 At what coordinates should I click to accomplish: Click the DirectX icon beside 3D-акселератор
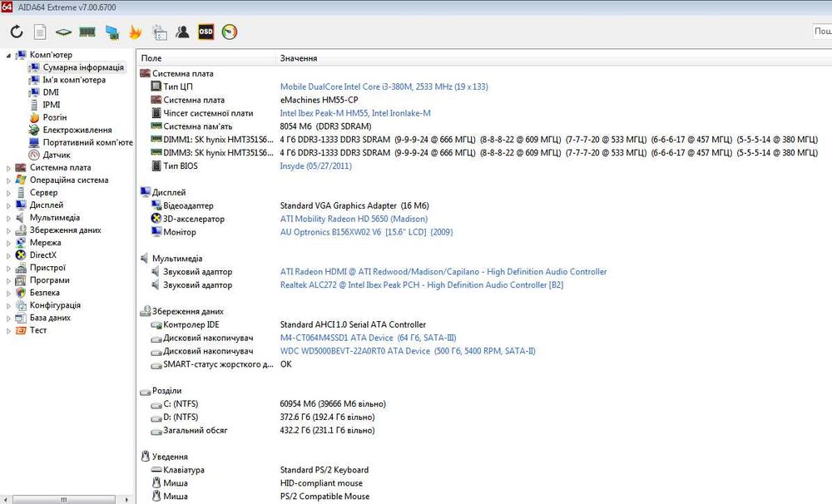coord(156,218)
